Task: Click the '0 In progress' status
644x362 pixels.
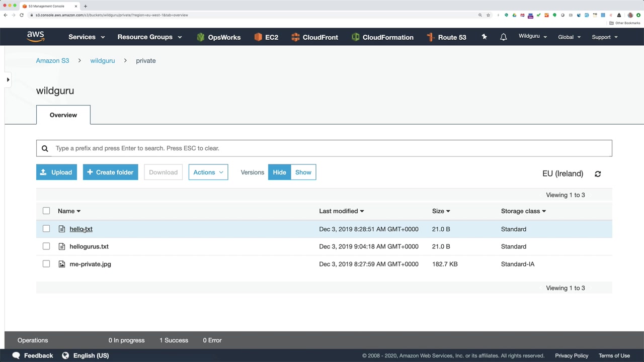Action: [126, 340]
